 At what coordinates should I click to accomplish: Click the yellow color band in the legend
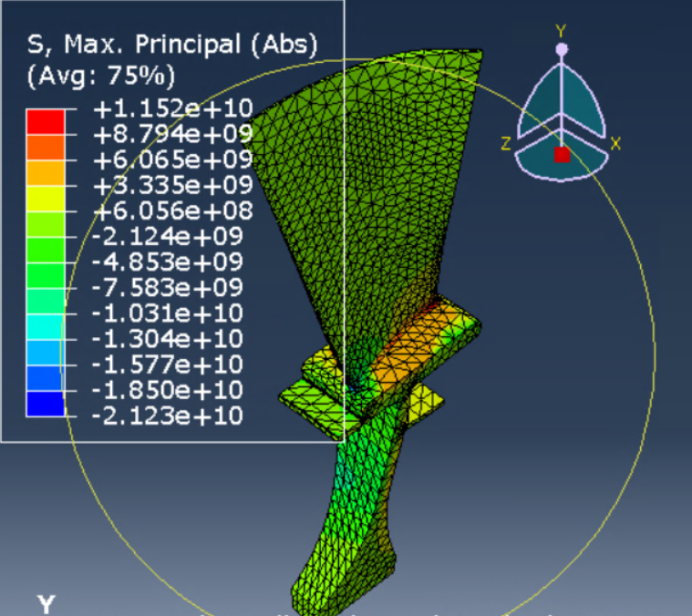click(x=46, y=199)
